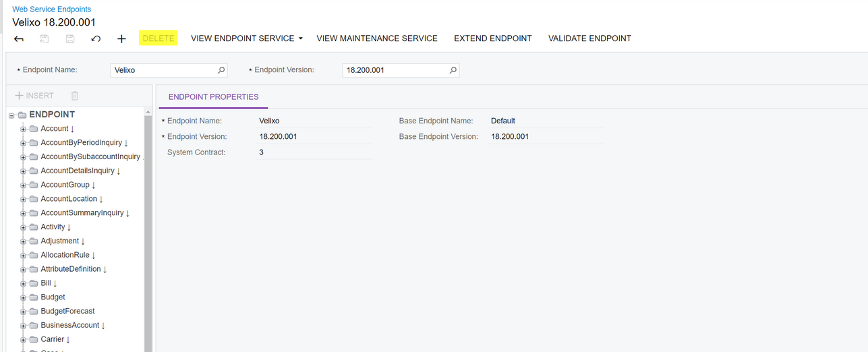Expand the AccountSummaryInquiry node
Screen dimensions: 868x352
[23, 213]
